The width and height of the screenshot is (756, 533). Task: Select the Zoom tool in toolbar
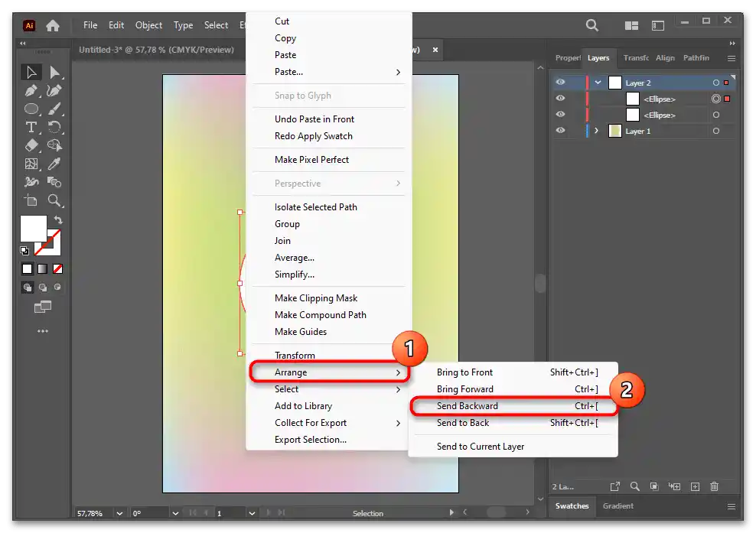[54, 200]
